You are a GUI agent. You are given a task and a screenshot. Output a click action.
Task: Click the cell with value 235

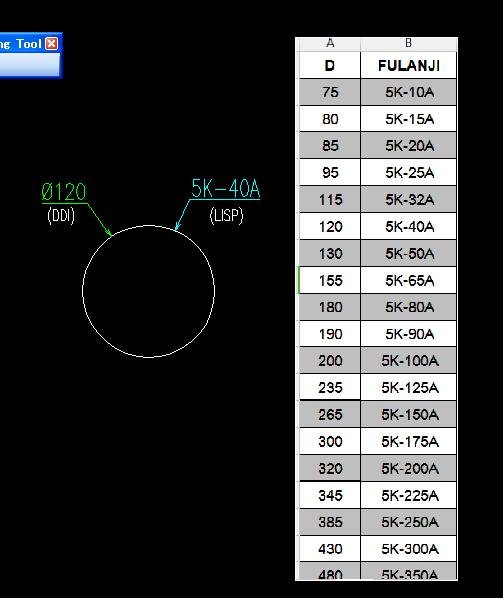click(330, 387)
